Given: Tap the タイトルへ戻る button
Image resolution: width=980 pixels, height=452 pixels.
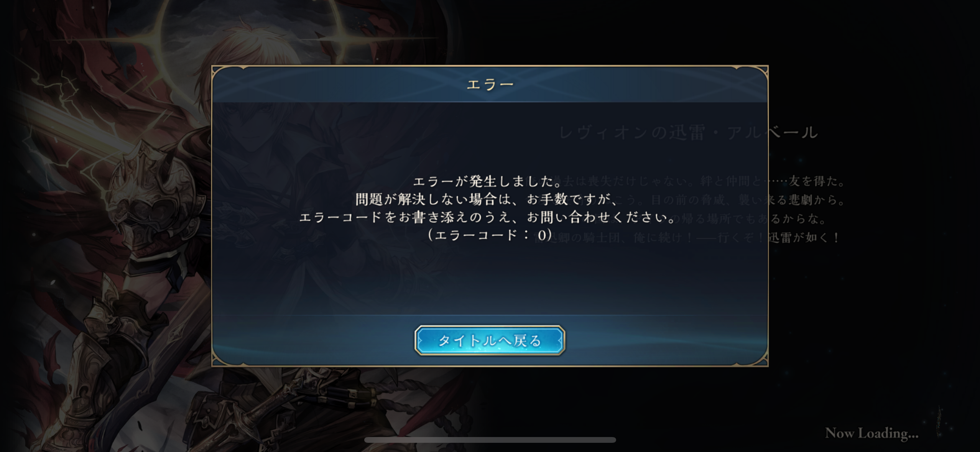Looking at the screenshot, I should (x=490, y=340).
